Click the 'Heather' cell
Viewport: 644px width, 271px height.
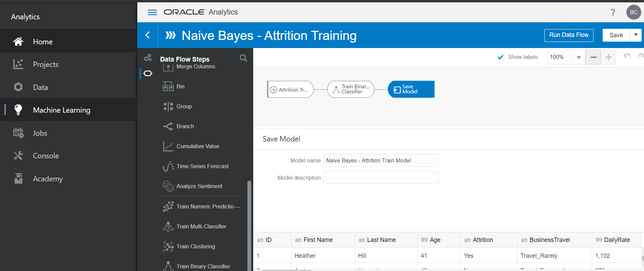[323, 256]
